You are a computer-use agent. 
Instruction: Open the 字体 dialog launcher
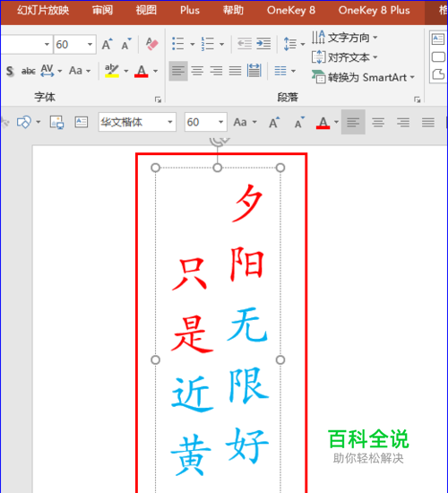click(x=158, y=99)
